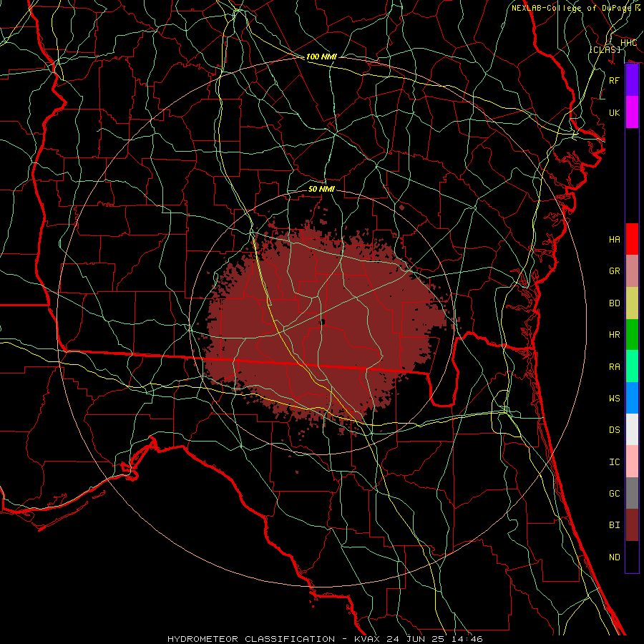Viewport: 644px width, 644px height.
Task: Click the ND legend label
Action: 615,557
